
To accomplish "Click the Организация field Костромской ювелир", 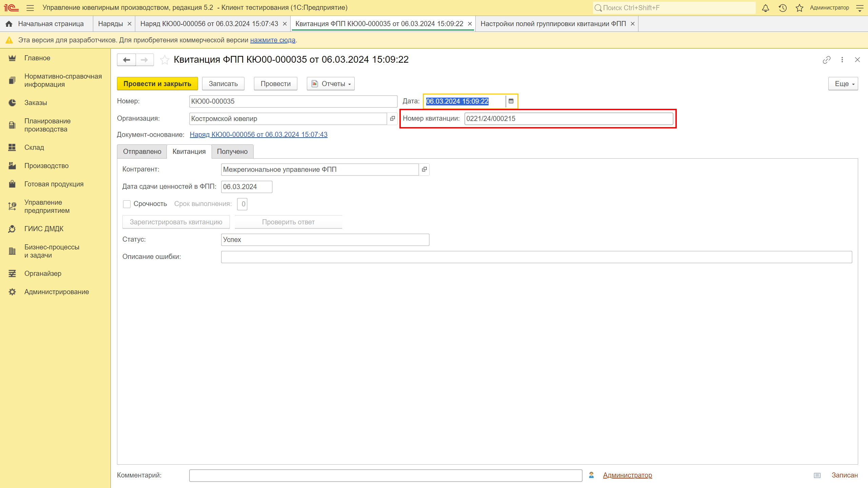I will (x=288, y=119).
